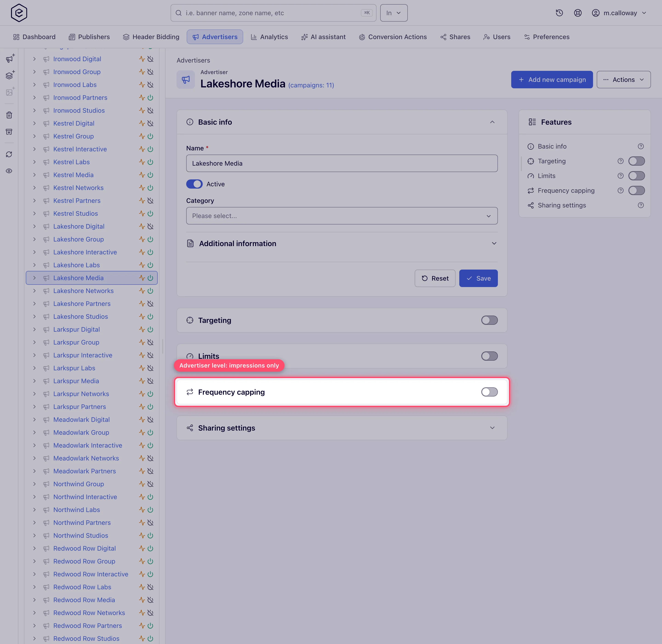Click the add layers sidebar icon
Screen dimensions: 662x644
tap(10, 75)
